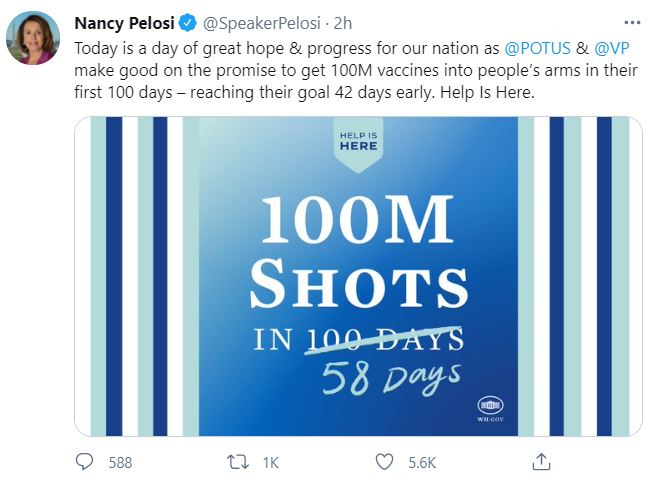This screenshot has width=656, height=484.
Task: Click the reply speech bubble icon
Action: click(86, 462)
